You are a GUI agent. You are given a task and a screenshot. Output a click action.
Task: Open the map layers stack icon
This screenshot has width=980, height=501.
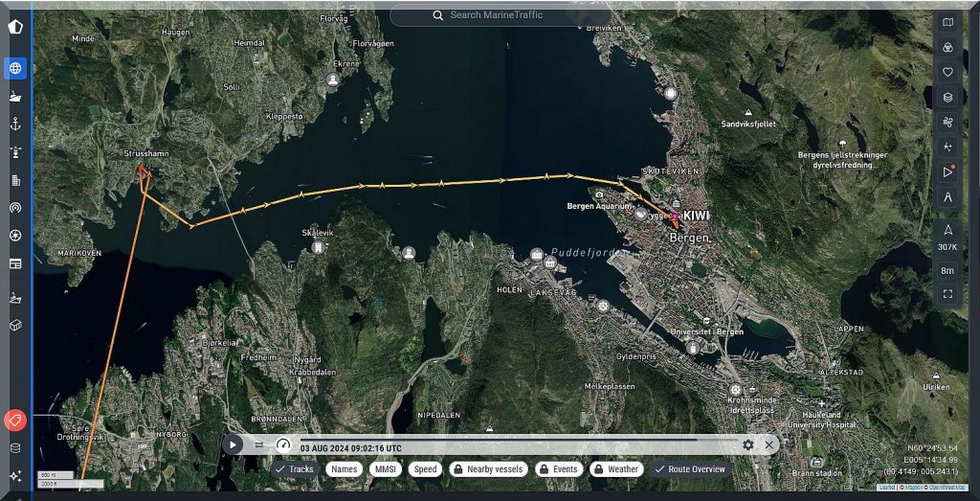click(x=947, y=97)
